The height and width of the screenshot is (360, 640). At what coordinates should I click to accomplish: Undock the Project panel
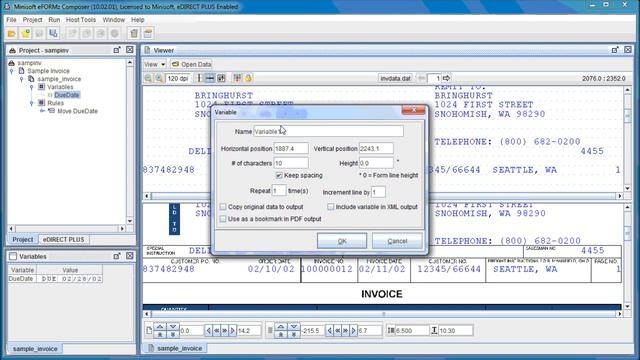coord(117,50)
